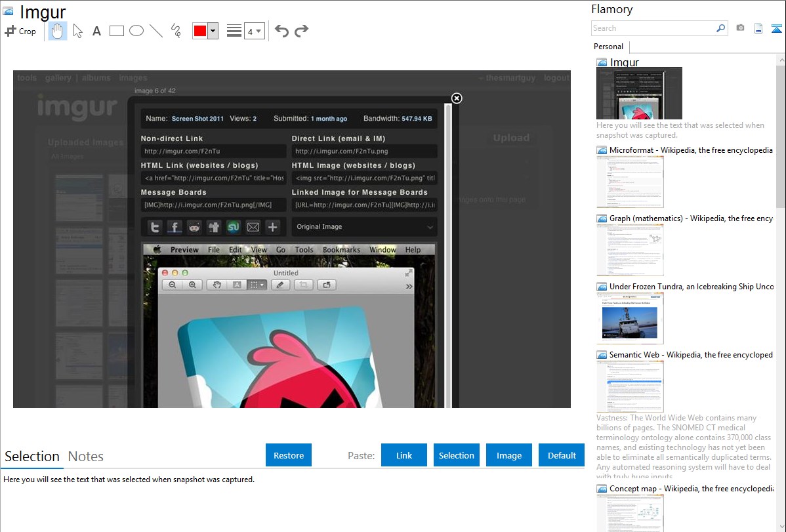Open the selection mode dropdown in Preview toolbar
The height and width of the screenshot is (532, 786).
256,285
